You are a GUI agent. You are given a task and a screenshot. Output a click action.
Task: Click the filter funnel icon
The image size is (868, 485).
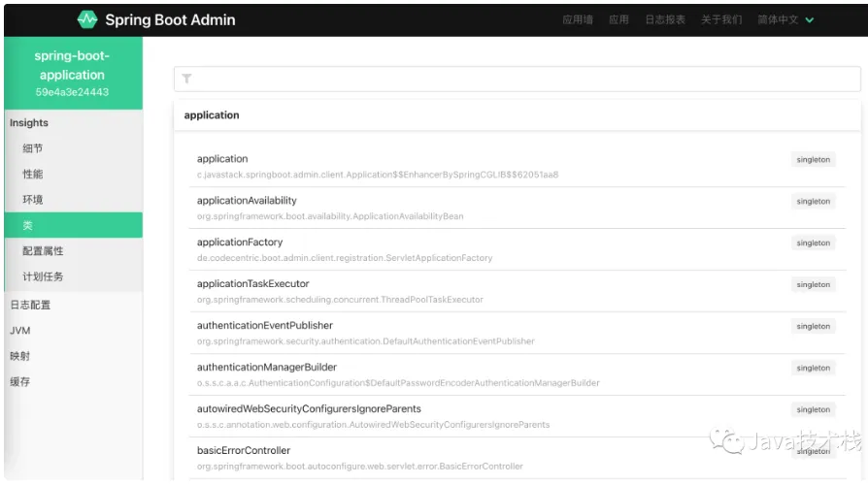[186, 79]
